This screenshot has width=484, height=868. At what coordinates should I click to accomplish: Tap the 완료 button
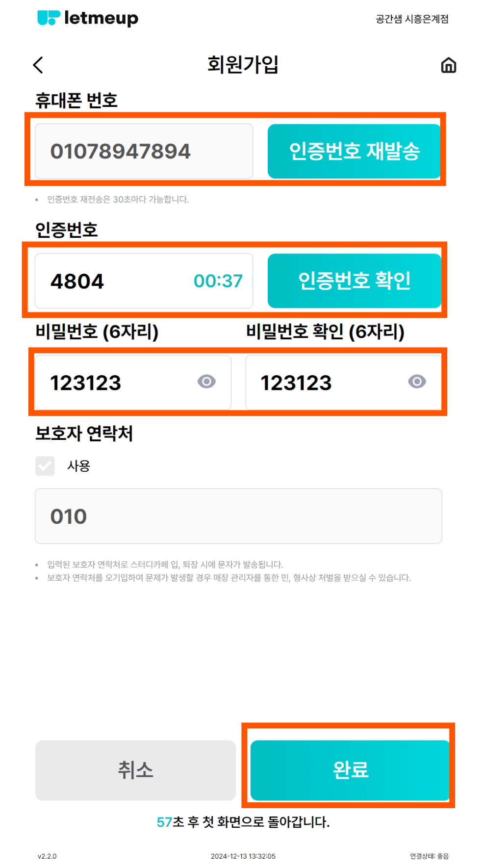(x=350, y=770)
